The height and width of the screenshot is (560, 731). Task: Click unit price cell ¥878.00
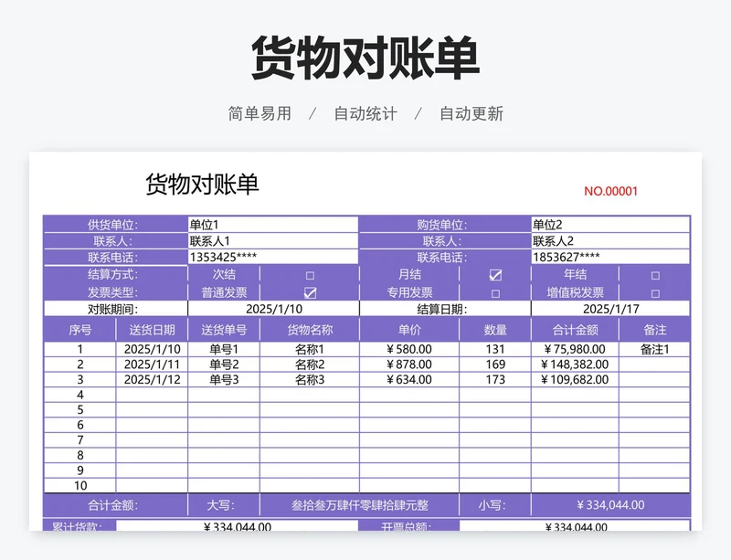(409, 365)
